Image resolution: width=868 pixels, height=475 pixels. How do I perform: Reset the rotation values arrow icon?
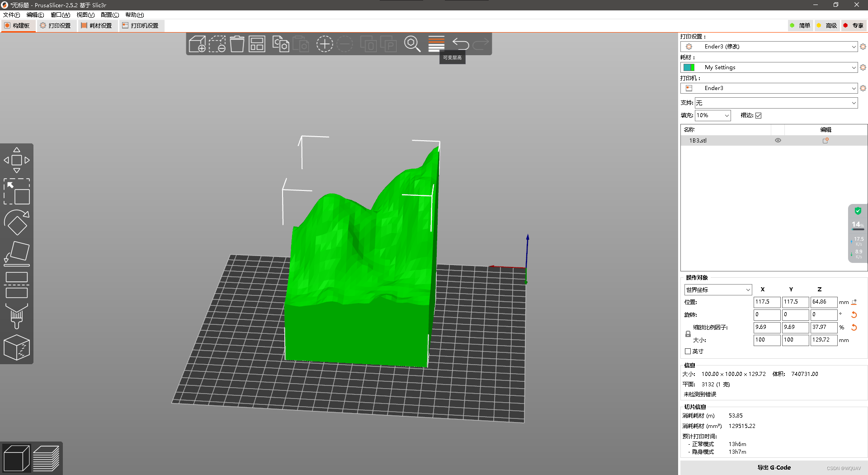854,314
